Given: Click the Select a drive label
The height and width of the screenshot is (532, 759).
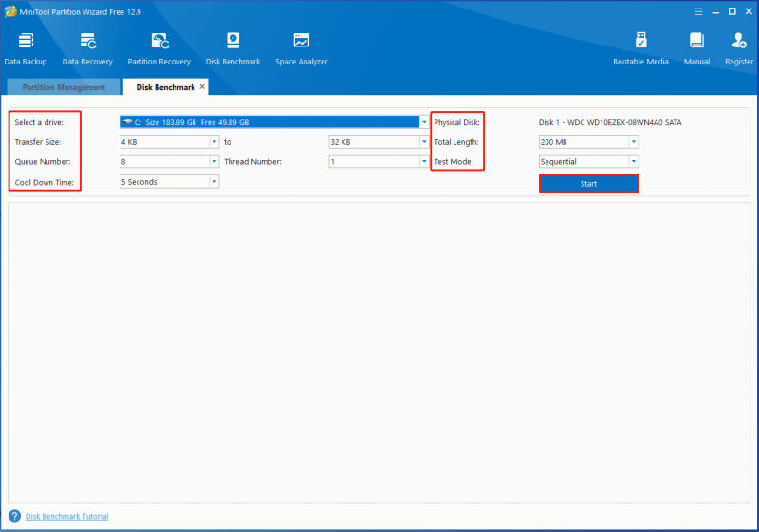Looking at the screenshot, I should (x=39, y=122).
